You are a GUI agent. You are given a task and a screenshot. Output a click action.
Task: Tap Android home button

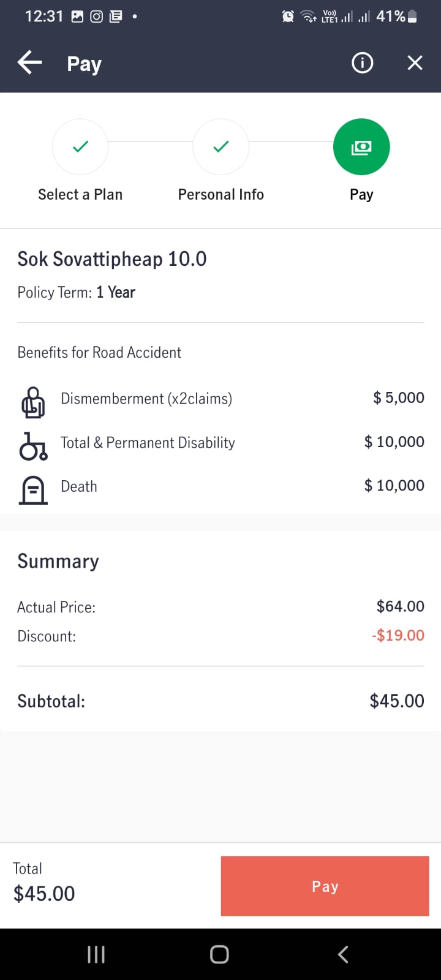pos(219,954)
